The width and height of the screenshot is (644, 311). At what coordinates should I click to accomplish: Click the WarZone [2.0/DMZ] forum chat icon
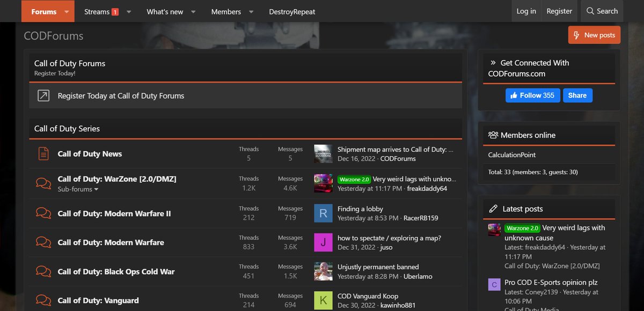coord(43,183)
